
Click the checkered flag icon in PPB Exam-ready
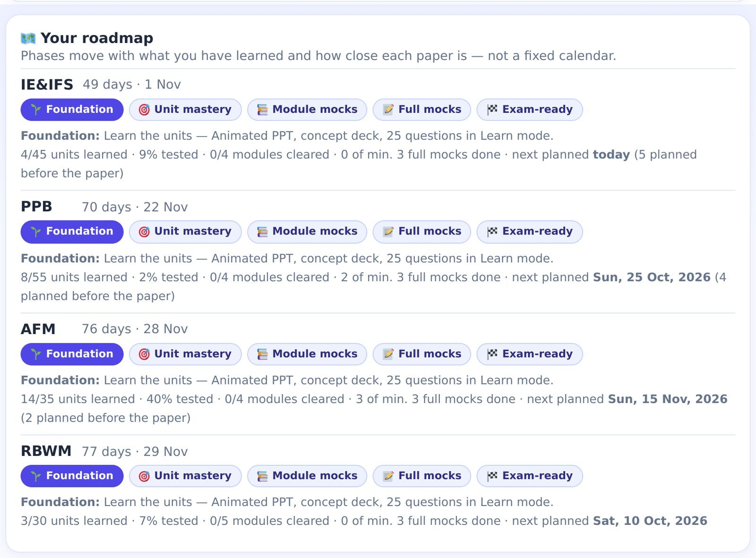(x=492, y=232)
